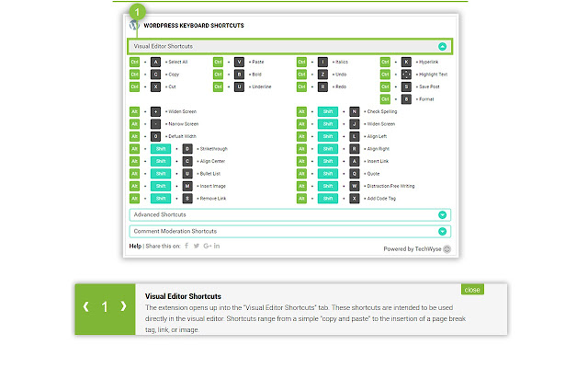Collapse the Visual Editor Shortcuts section arrow
Viewport: 588px width, 368px height.
tap(442, 46)
